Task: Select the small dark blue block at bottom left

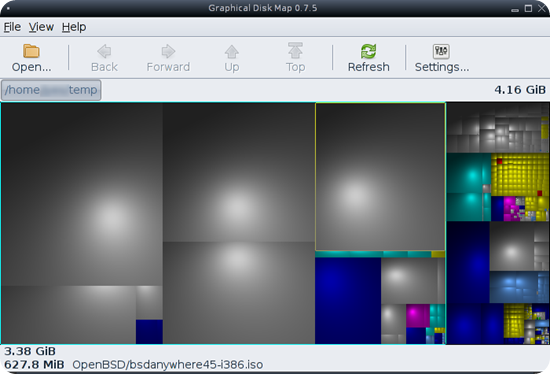Action: point(149,332)
